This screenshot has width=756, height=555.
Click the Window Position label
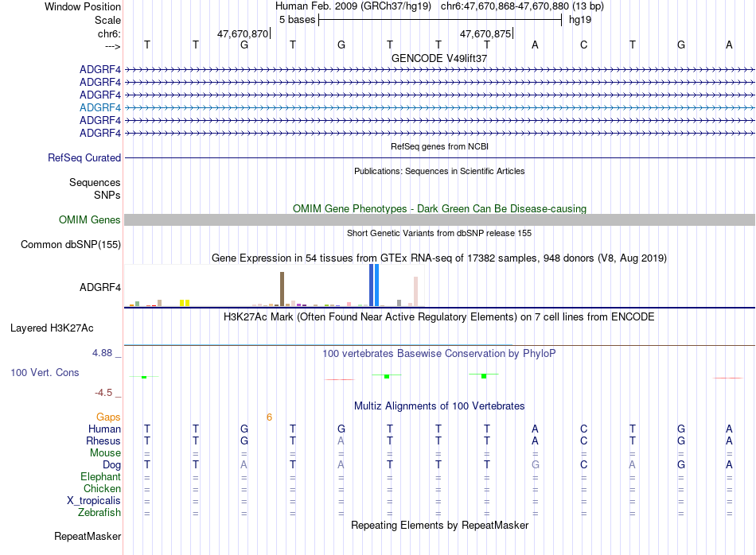coord(83,6)
